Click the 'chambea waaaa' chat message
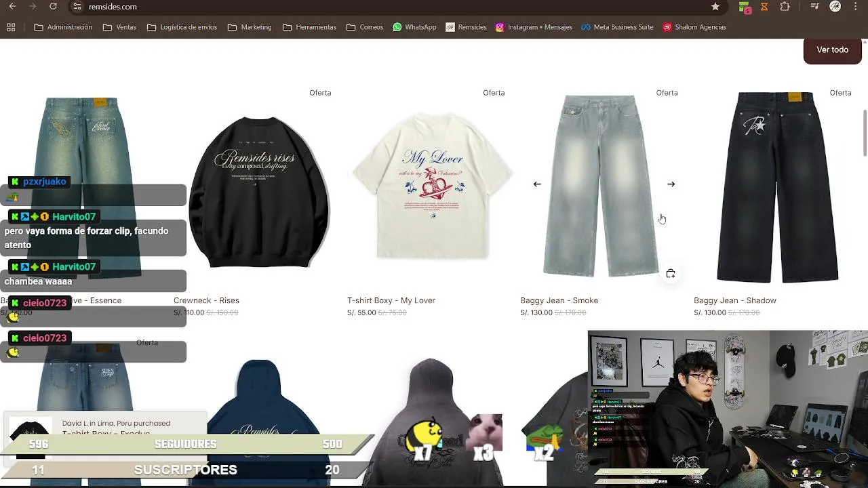The width and height of the screenshot is (868, 488). click(x=38, y=281)
